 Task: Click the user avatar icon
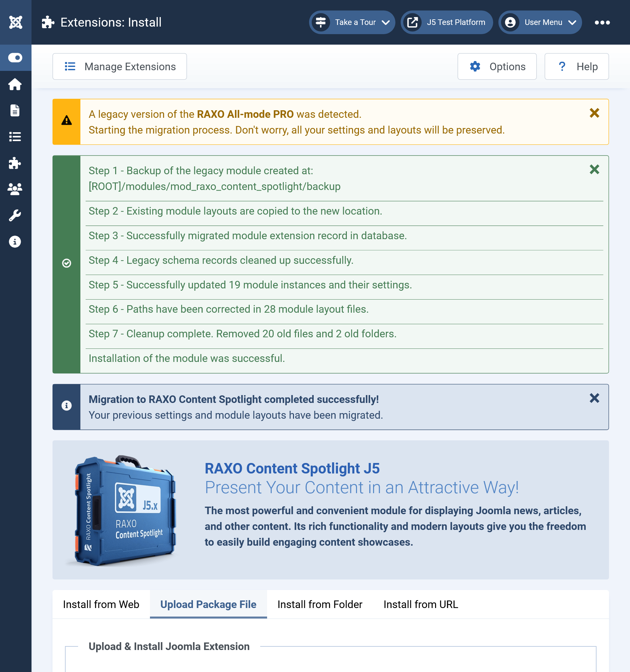pyautogui.click(x=510, y=22)
